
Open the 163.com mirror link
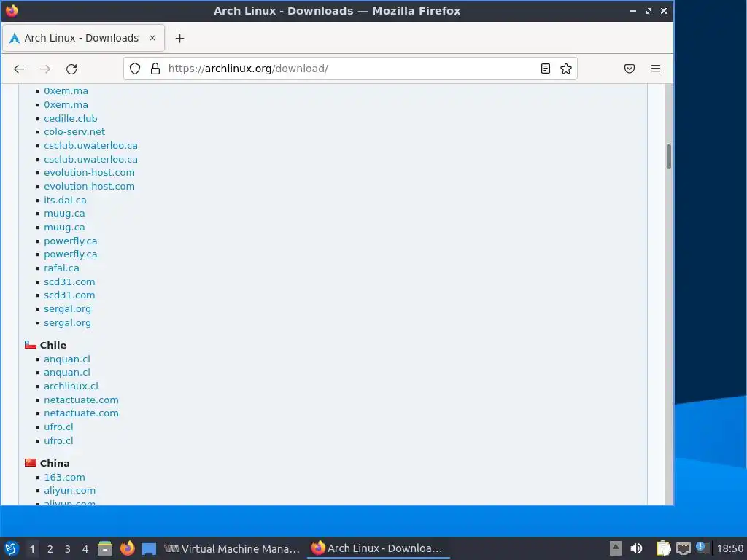[64, 477]
